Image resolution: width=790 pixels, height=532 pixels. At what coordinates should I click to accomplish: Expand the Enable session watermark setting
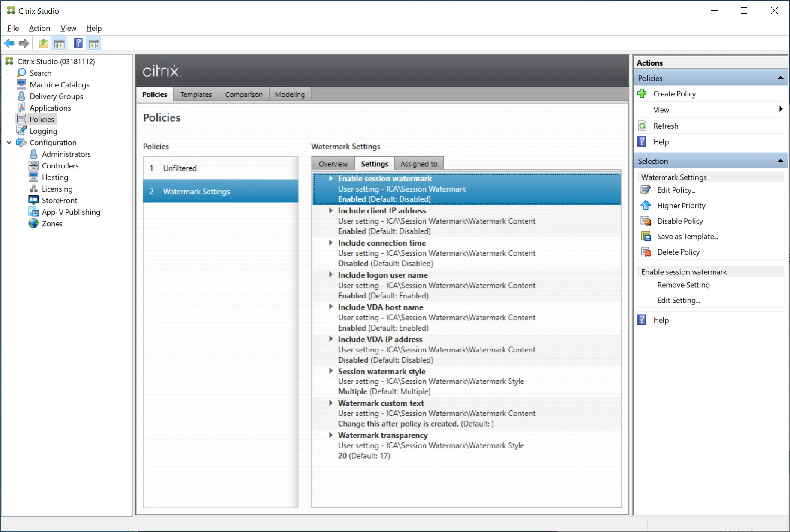click(330, 178)
